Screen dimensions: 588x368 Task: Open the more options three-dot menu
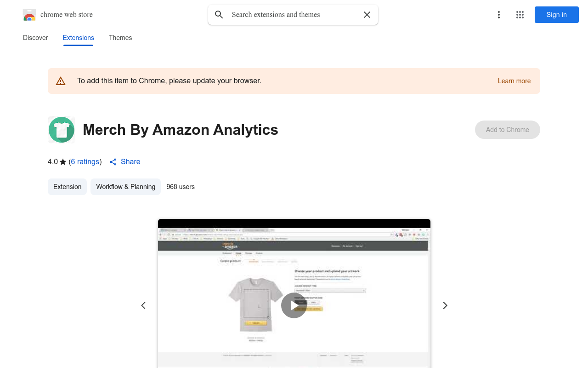click(499, 15)
